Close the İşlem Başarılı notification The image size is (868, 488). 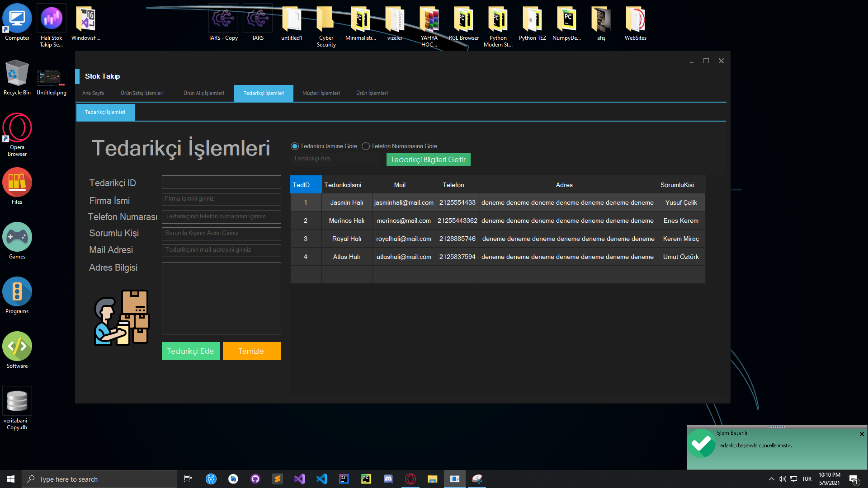click(862, 434)
